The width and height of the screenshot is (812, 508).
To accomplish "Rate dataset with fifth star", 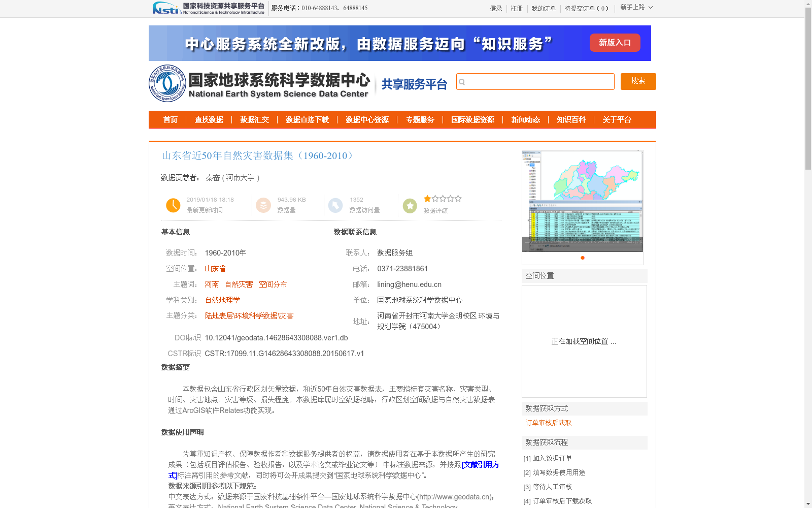I will click(x=458, y=199).
